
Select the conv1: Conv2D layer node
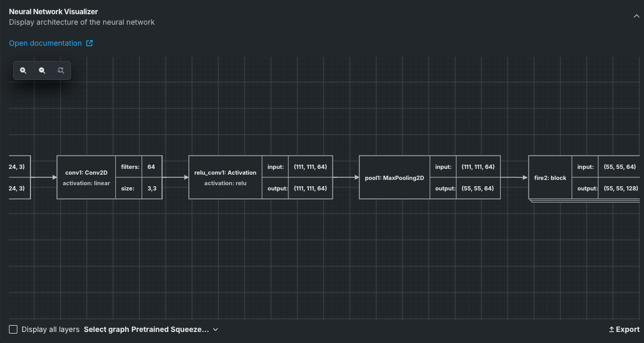[x=86, y=177]
